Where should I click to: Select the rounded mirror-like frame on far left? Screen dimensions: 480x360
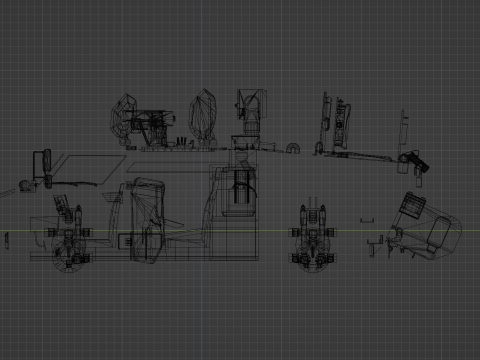[x=42, y=168]
